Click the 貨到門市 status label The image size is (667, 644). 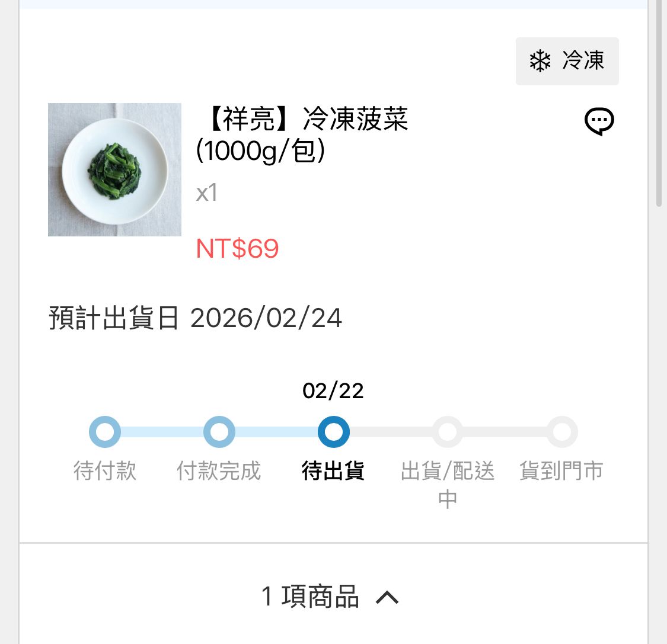[561, 472]
